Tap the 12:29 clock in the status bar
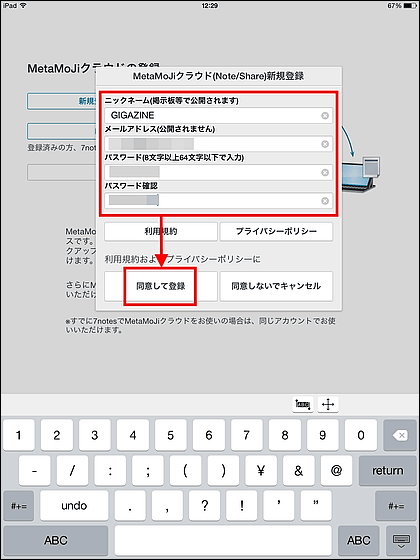The height and width of the screenshot is (560, 420). (x=210, y=6)
